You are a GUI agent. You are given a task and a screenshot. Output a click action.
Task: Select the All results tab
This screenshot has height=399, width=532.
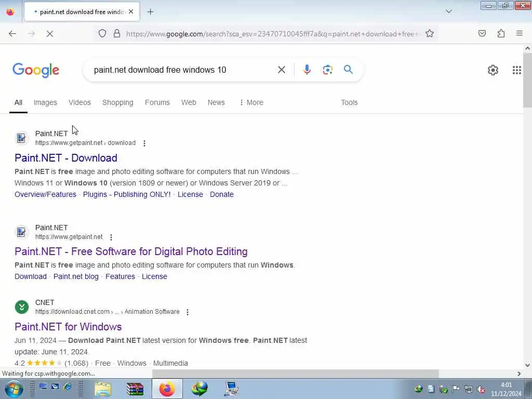[18, 102]
